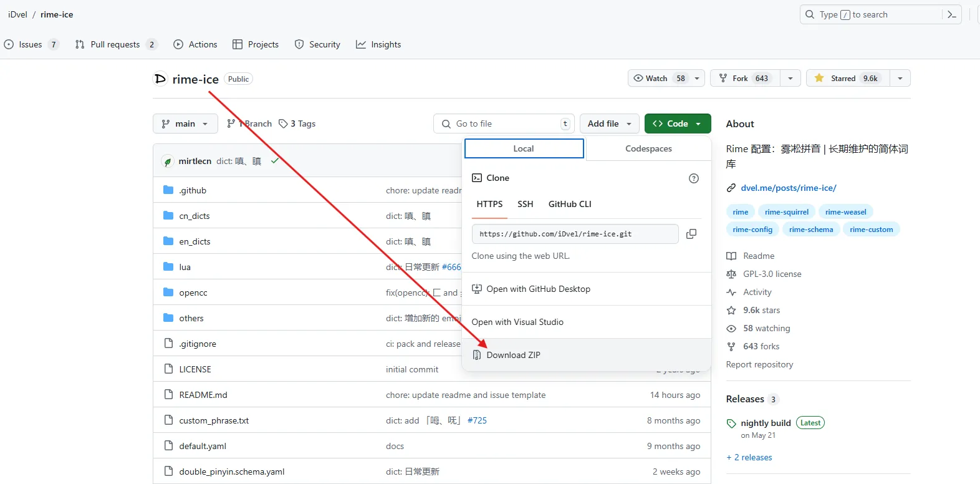Open the README.md file
Viewport: 980px width, 484px height.
[203, 395]
